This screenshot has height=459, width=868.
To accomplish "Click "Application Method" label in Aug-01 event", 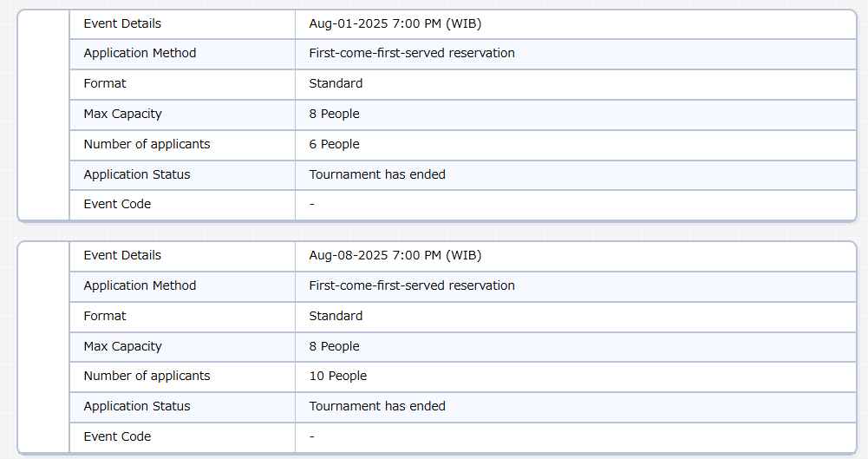I will pyautogui.click(x=140, y=53).
